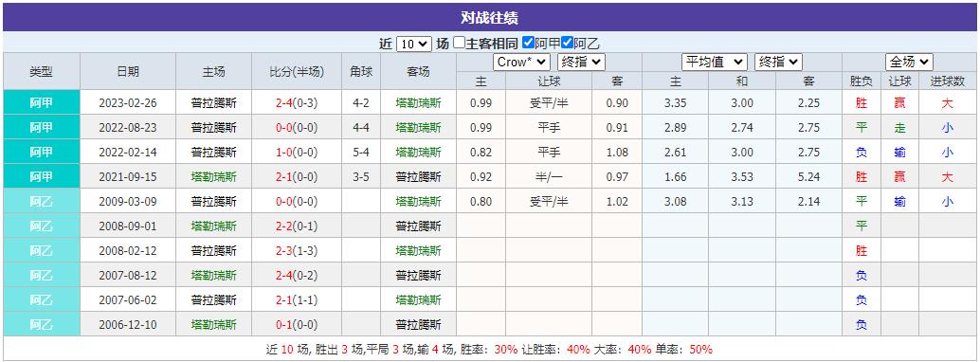Image resolution: width=980 pixels, height=362 pixels.
Task: Click the score 2-1(0-0) on 2021-09-15
Action: pyautogui.click(x=297, y=177)
